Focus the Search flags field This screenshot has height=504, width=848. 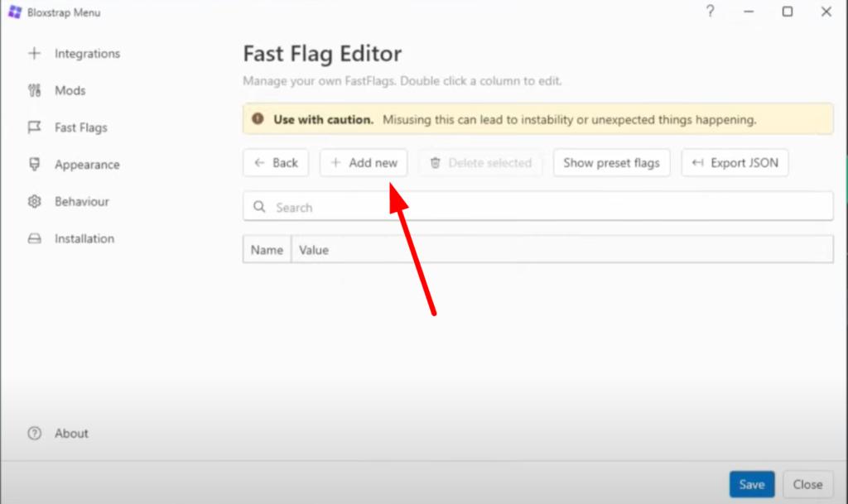pyautogui.click(x=538, y=206)
